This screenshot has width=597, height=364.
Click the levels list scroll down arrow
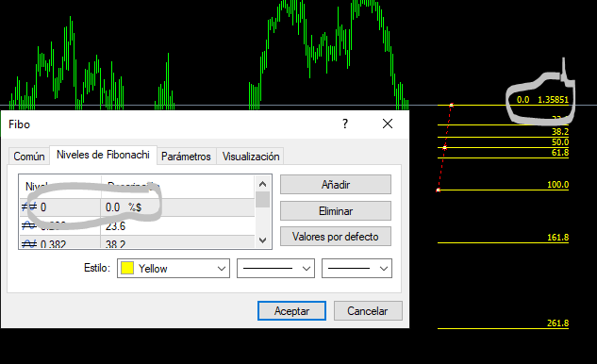pos(263,240)
